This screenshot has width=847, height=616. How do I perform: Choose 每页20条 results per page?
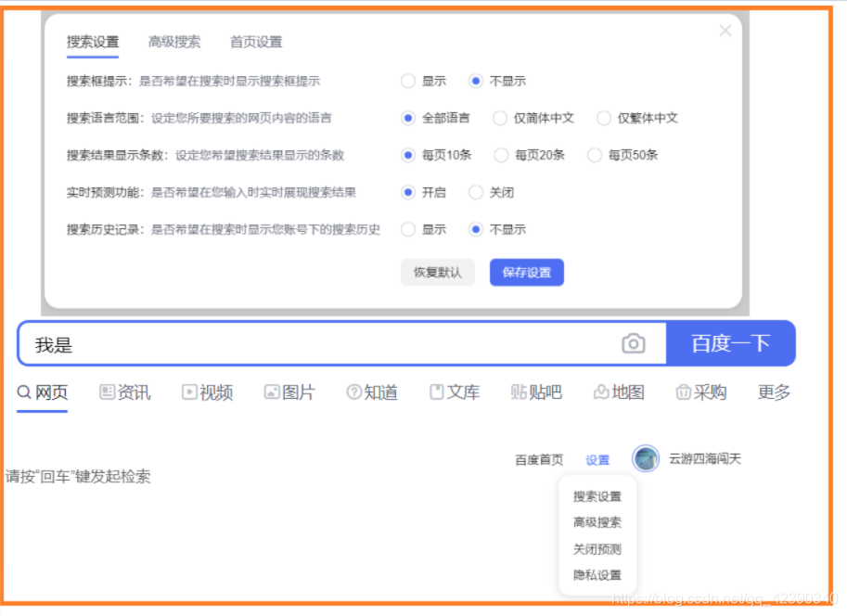[x=501, y=155]
